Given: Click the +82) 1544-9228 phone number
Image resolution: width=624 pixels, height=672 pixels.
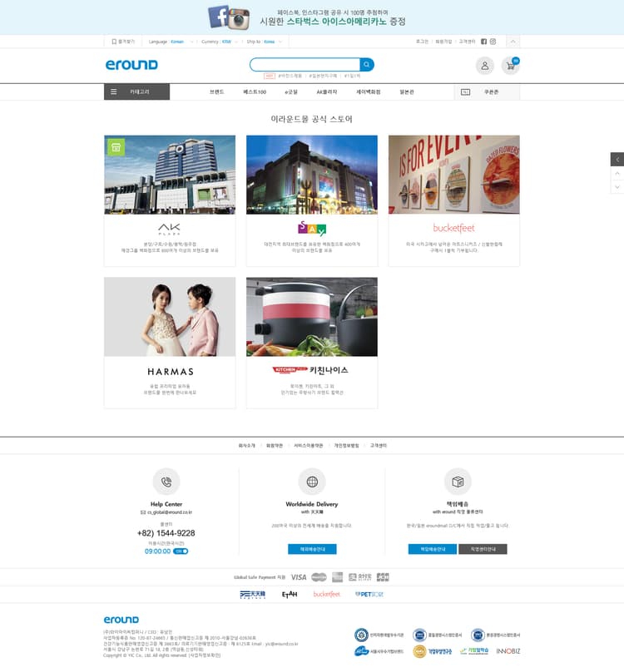Looking at the screenshot, I should (166, 533).
